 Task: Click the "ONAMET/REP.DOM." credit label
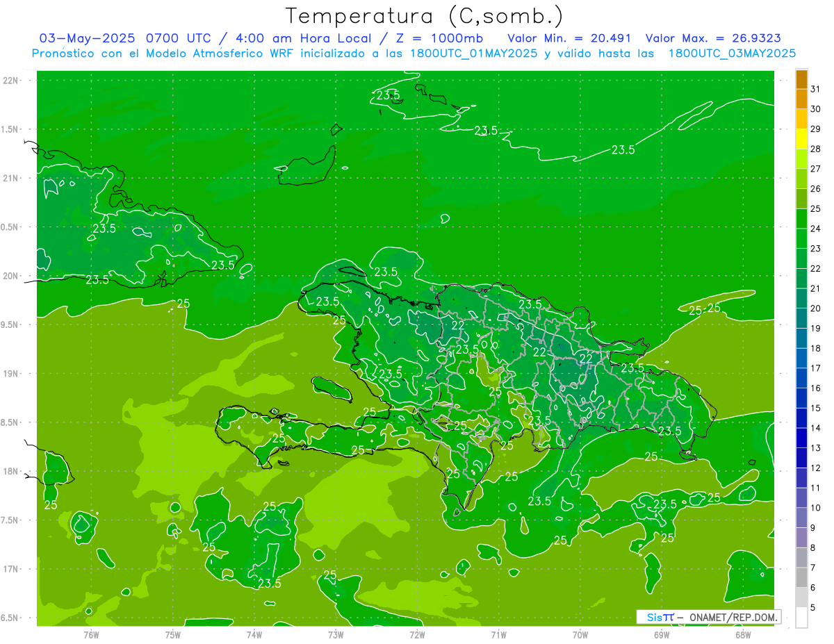733,617
